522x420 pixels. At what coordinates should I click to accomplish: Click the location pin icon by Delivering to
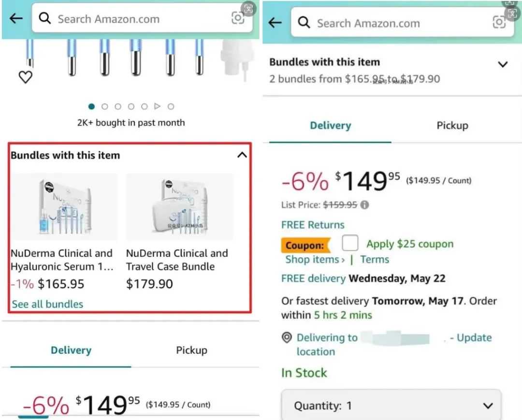tap(287, 337)
